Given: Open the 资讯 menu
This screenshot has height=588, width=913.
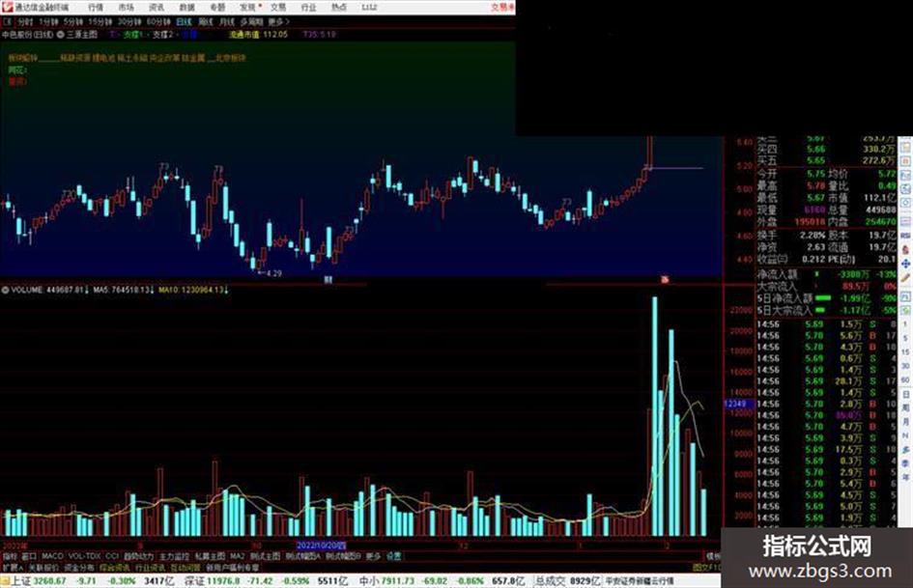Looking at the screenshot, I should [157, 8].
